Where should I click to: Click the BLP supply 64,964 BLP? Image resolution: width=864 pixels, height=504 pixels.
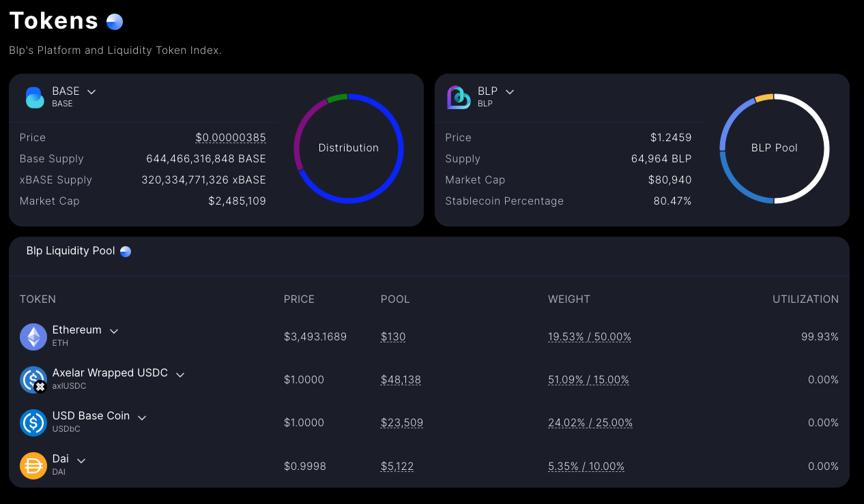661,159
